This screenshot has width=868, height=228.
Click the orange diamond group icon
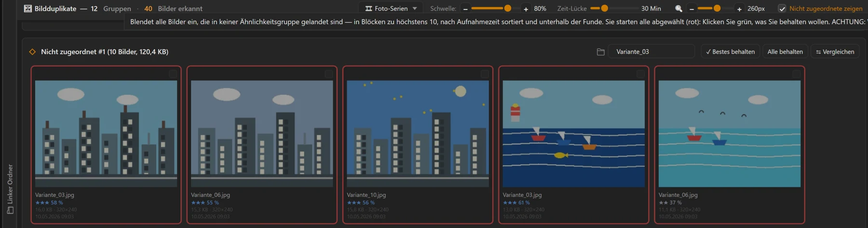[x=32, y=52]
